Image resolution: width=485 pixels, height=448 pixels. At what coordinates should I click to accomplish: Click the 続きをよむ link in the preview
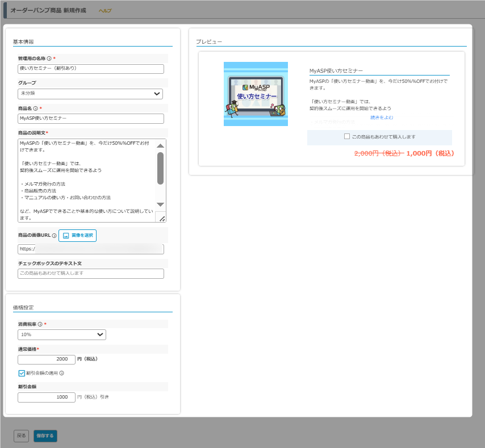click(382, 118)
